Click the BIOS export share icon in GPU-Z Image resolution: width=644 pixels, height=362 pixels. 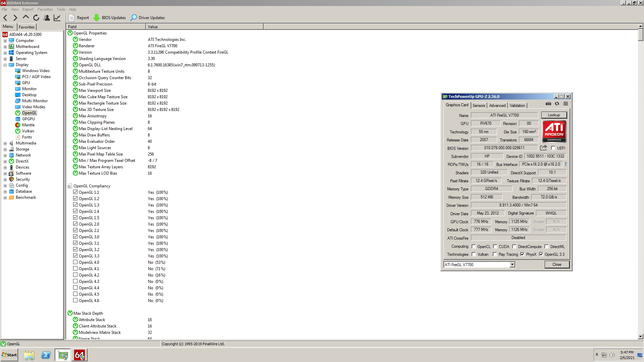543,148
